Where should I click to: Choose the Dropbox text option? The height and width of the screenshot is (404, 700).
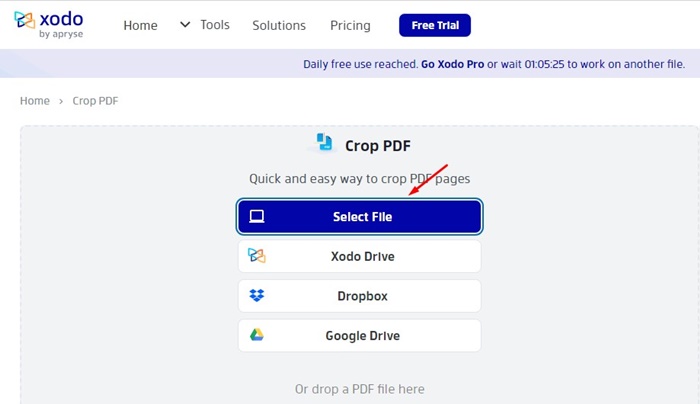(x=362, y=296)
